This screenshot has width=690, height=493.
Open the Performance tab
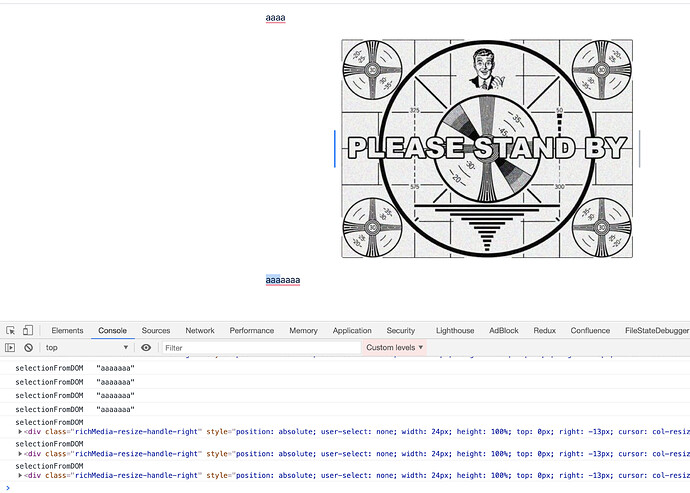point(252,331)
